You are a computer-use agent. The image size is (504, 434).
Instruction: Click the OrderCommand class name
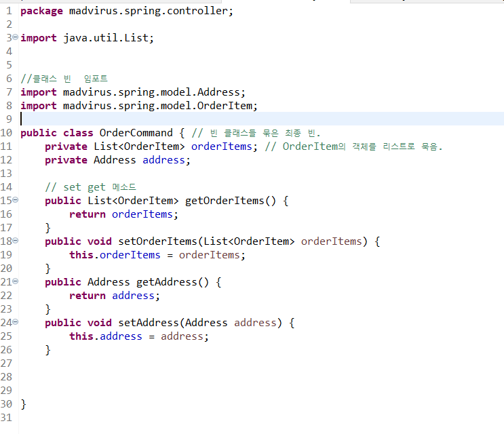136,133
